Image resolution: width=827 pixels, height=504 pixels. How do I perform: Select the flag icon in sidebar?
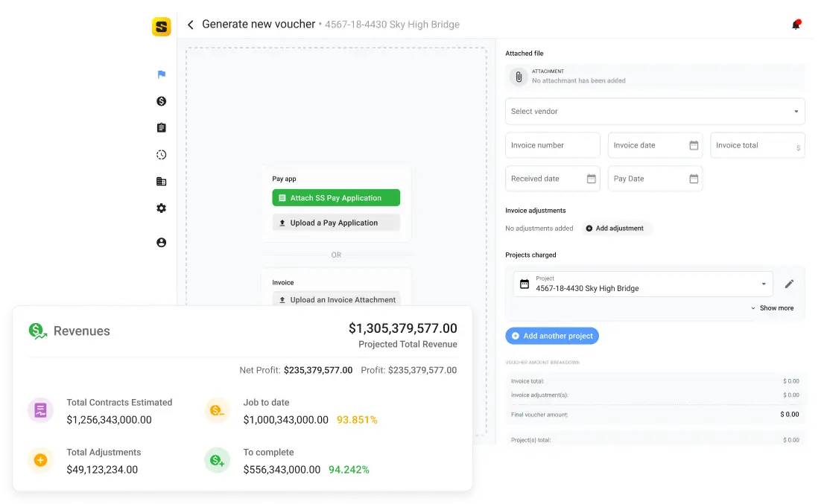tap(161, 74)
